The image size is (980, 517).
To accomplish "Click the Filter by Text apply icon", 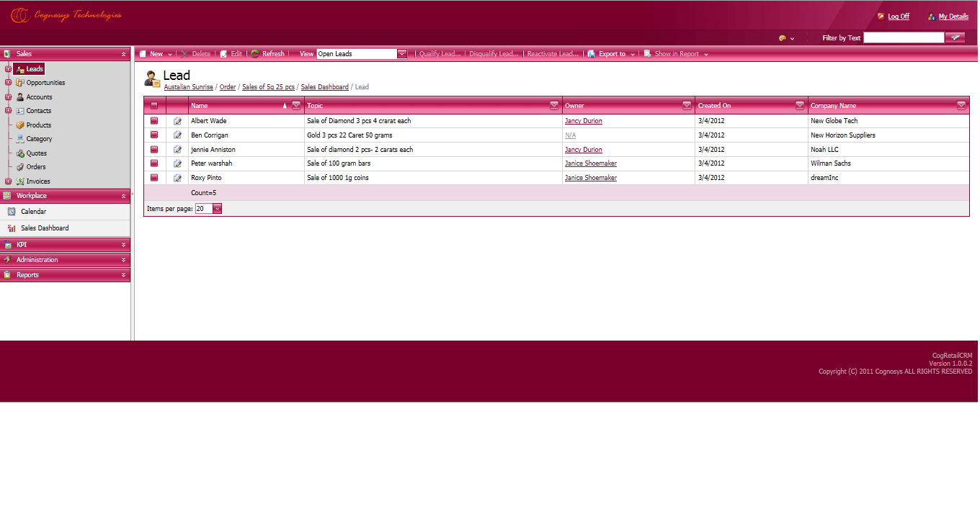I will [955, 37].
